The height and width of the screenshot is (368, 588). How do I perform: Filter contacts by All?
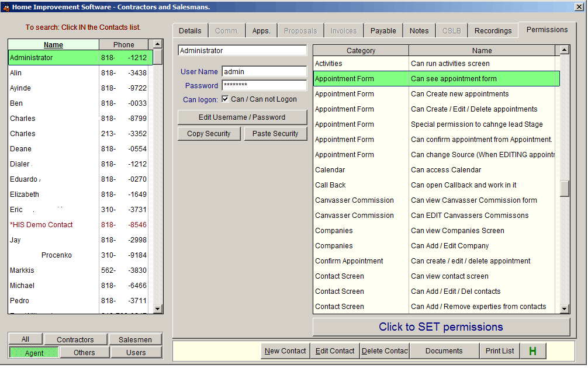[26, 339]
